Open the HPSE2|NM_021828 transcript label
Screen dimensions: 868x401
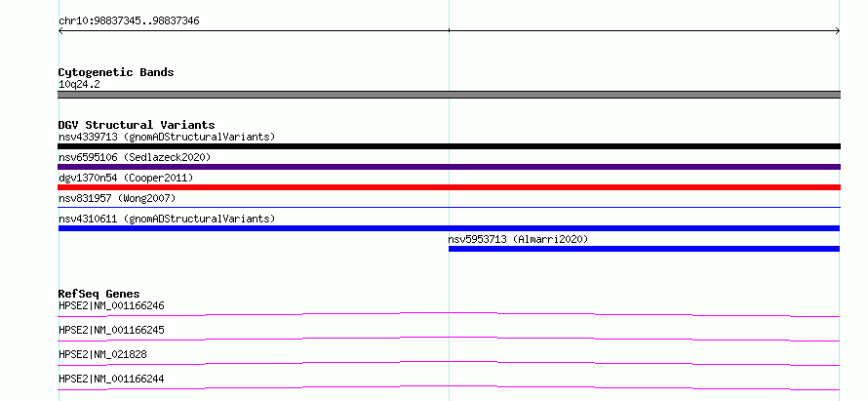point(102,354)
